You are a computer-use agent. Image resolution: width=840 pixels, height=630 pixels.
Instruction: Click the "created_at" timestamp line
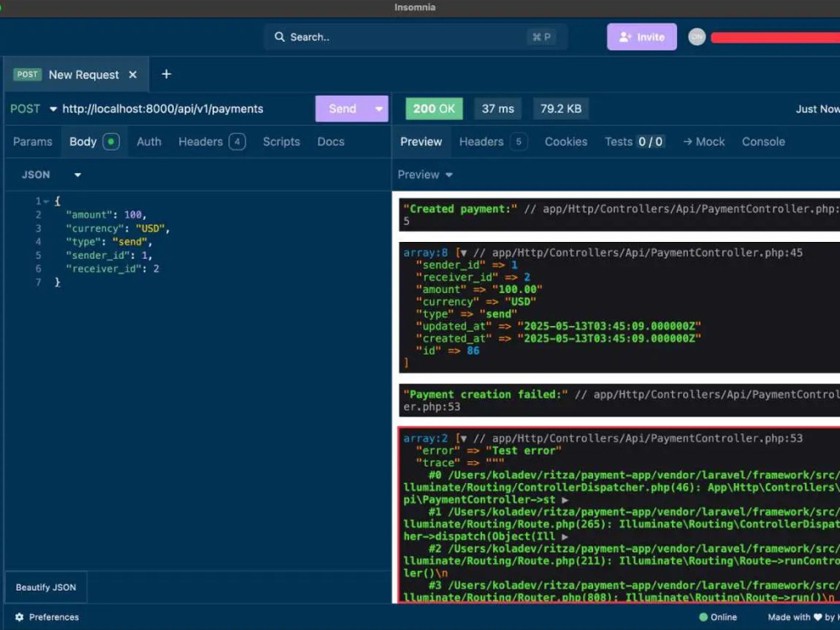(559, 339)
